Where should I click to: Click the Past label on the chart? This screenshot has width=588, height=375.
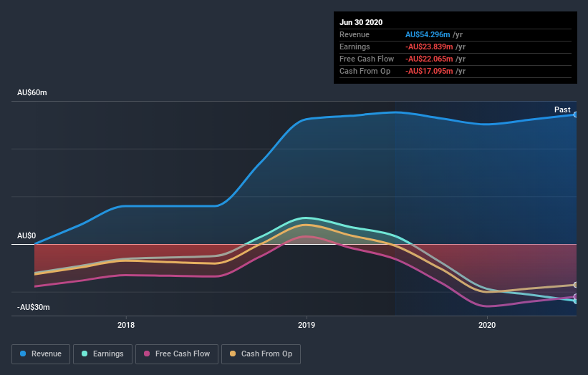562,109
